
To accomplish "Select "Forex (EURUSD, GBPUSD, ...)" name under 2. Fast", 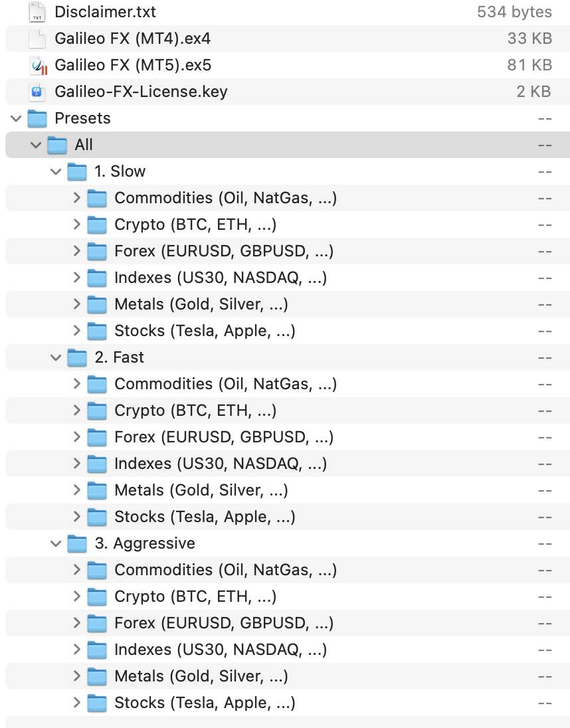I will tap(224, 437).
